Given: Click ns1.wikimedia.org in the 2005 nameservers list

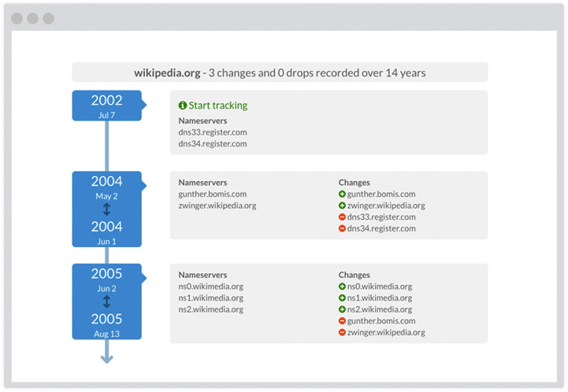Looking at the screenshot, I should click(211, 298).
